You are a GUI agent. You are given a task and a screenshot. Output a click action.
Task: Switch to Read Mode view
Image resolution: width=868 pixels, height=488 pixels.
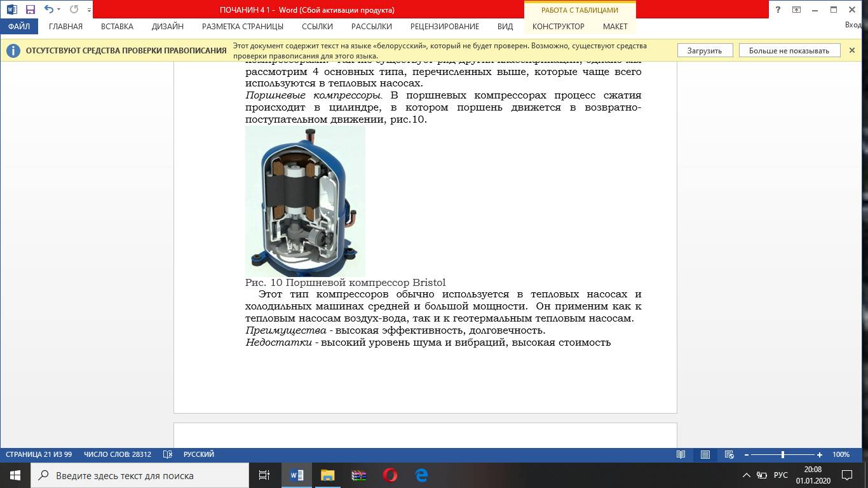click(681, 455)
